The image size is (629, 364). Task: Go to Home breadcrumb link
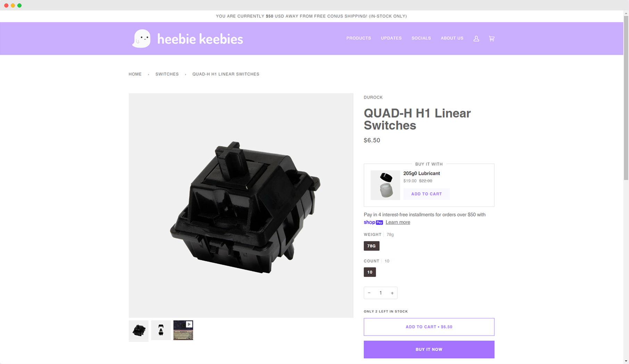pyautogui.click(x=135, y=74)
